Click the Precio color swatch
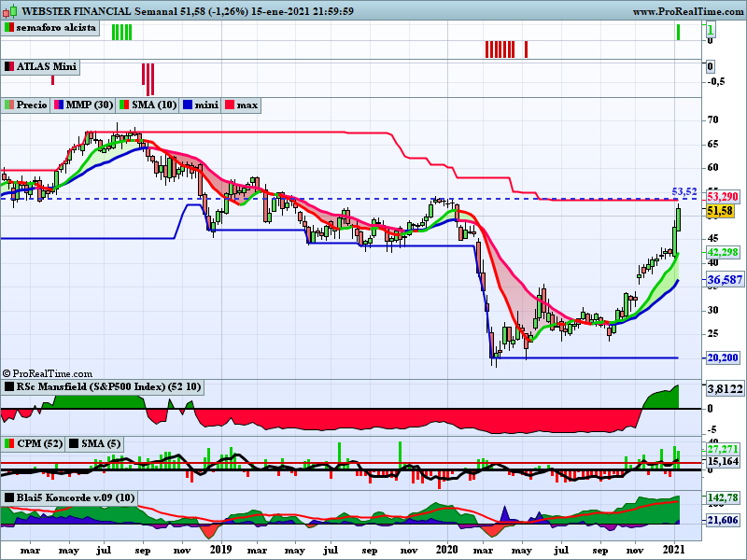 coord(9,105)
